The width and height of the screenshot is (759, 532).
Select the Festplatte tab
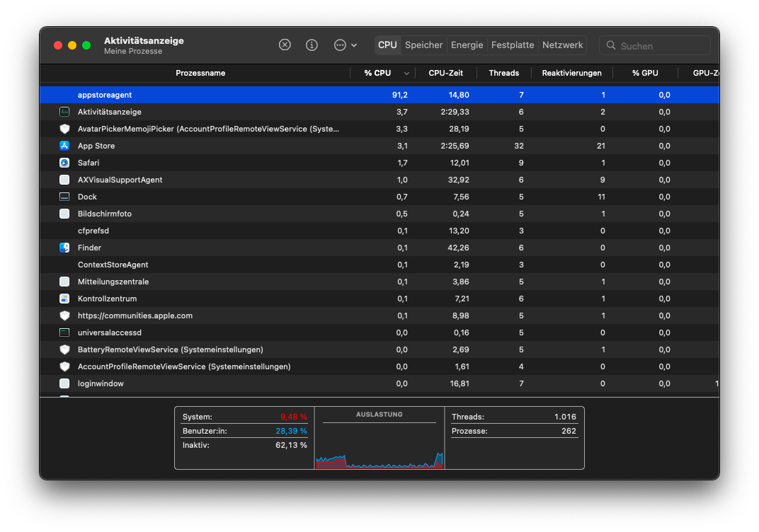coord(513,45)
